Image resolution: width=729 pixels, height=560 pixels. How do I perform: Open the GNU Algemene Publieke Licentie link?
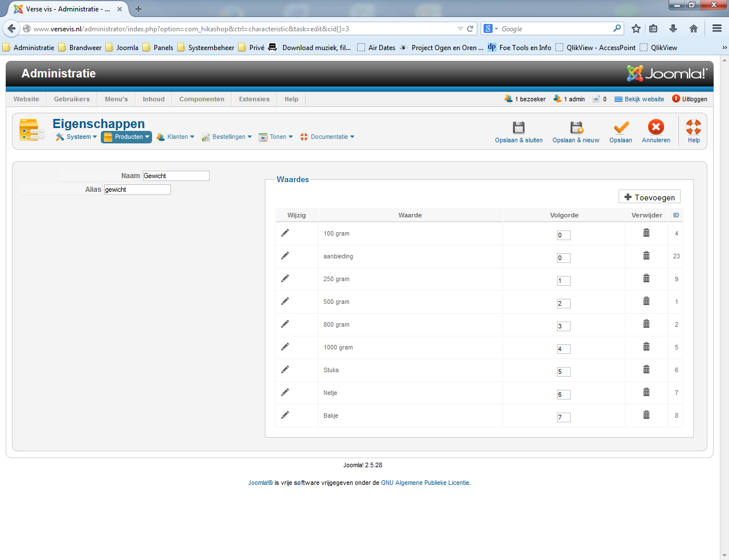click(425, 483)
